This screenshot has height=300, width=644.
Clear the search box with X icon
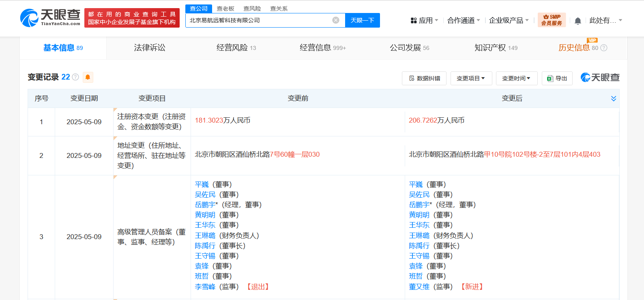coord(336,20)
